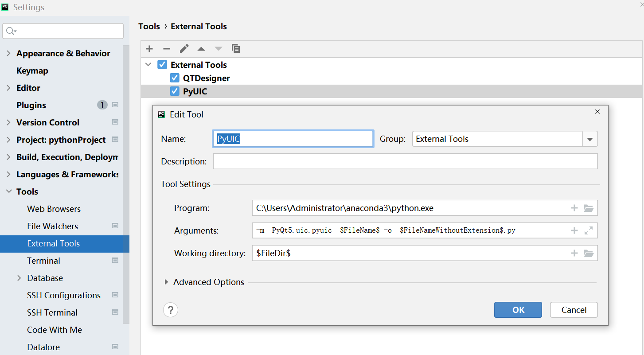
Task: Select Code With Me settings
Action: (x=55, y=330)
